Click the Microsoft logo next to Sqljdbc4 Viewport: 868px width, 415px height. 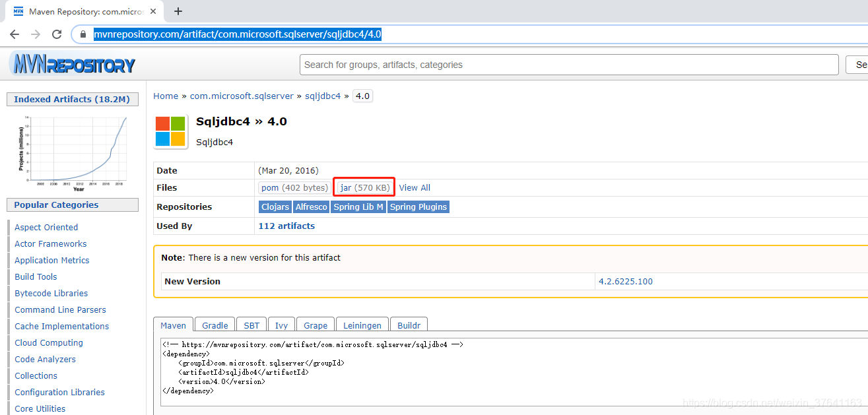171,129
